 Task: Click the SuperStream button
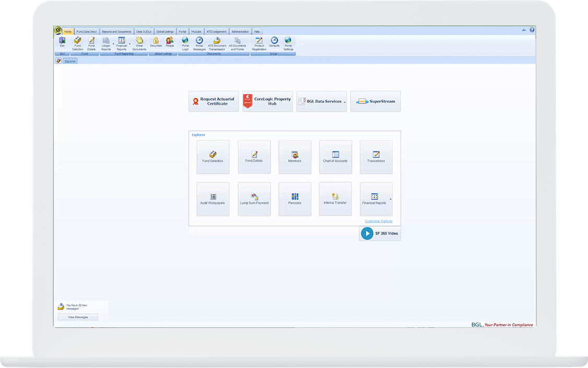pos(375,101)
